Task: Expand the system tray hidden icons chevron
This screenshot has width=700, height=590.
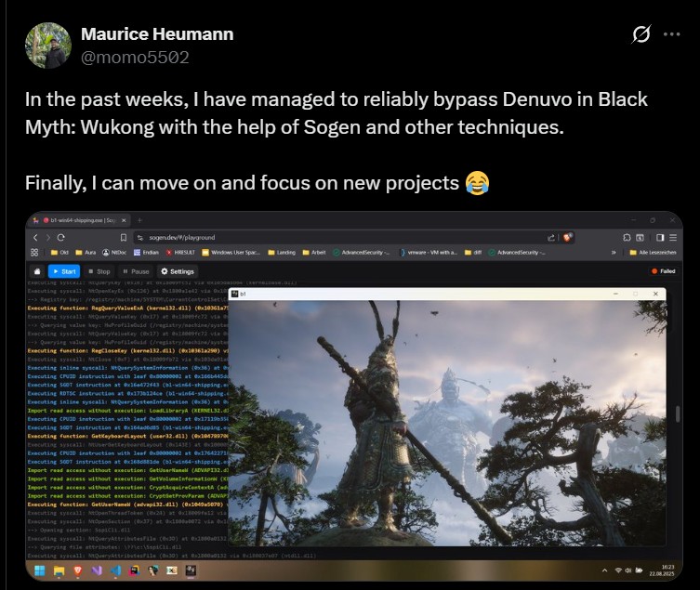Action: point(604,570)
